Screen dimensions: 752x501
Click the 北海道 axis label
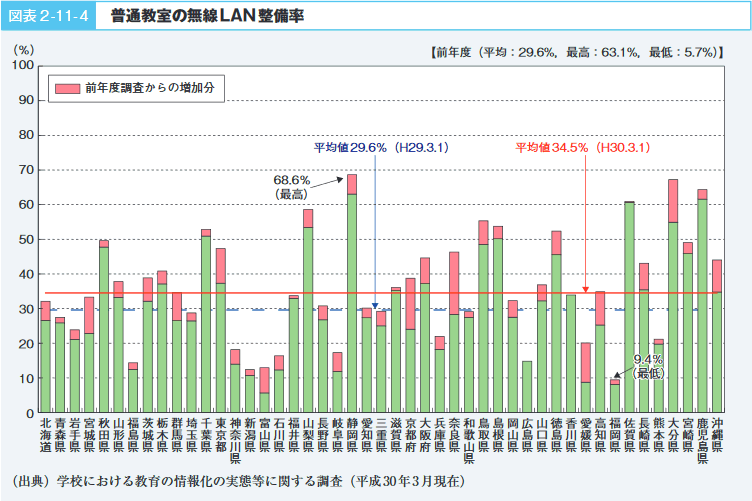46,435
